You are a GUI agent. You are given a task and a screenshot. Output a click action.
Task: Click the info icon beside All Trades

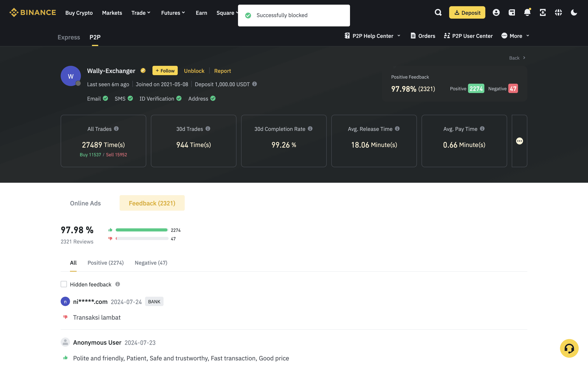(x=116, y=129)
